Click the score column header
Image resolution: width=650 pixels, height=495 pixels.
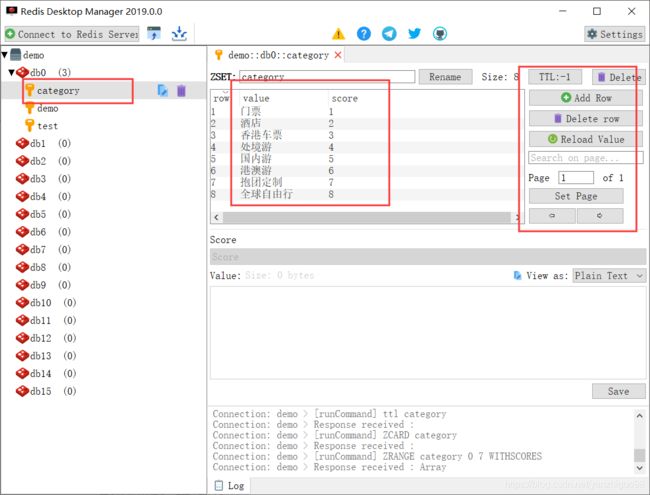tap(344, 98)
